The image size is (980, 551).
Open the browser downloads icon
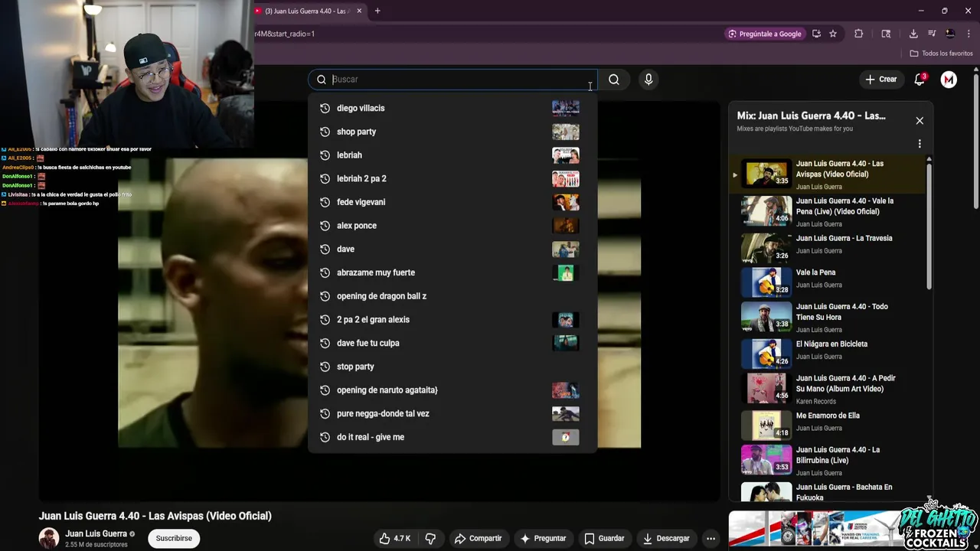coord(913,34)
